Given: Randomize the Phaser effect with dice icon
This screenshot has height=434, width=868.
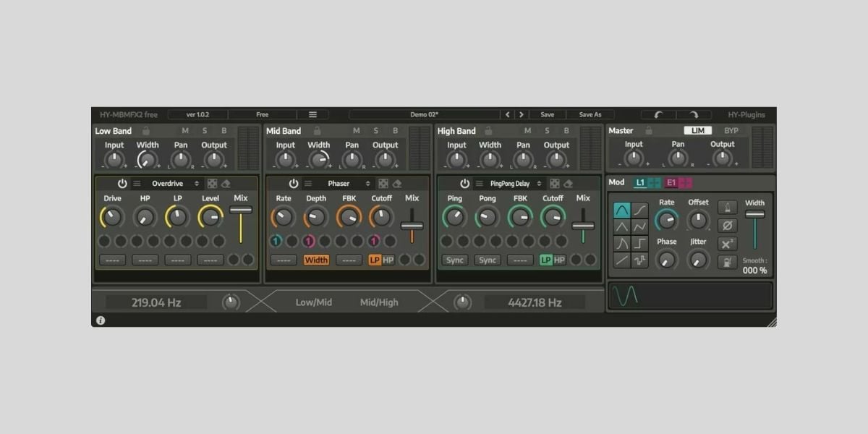Looking at the screenshot, I should pos(383,184).
